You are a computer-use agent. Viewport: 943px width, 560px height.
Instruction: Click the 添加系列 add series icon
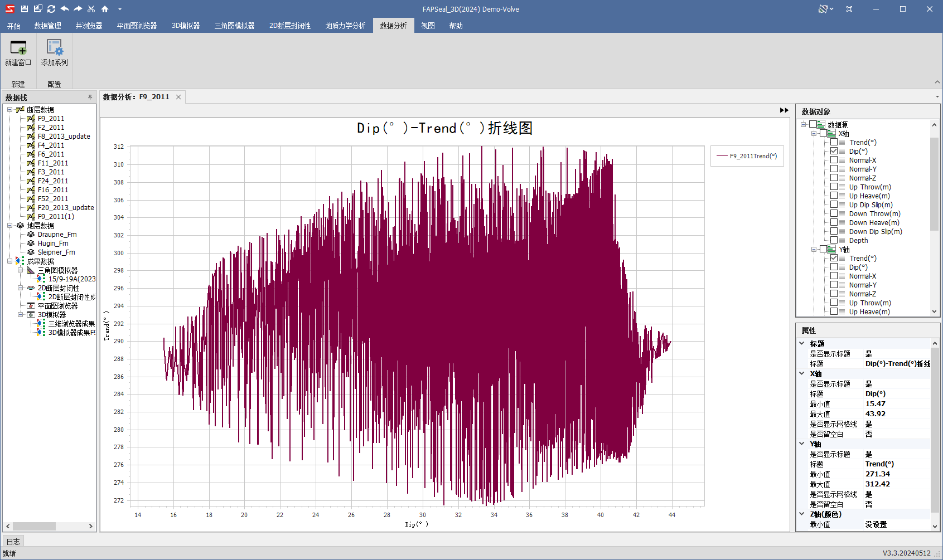pos(55,47)
